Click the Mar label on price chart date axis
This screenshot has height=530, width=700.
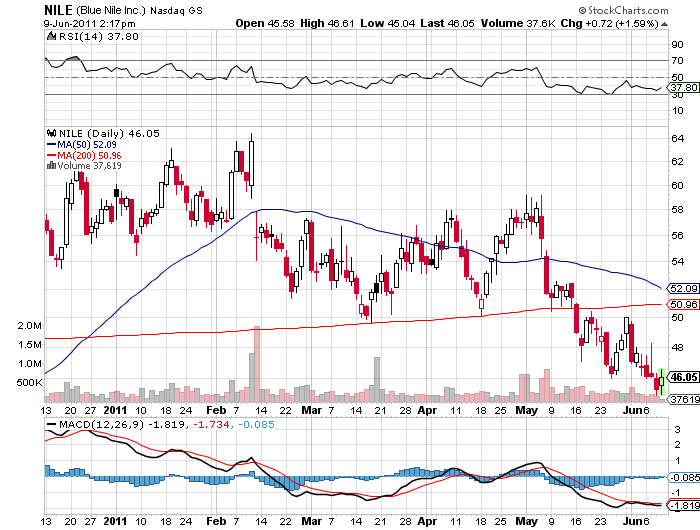pyautogui.click(x=311, y=410)
